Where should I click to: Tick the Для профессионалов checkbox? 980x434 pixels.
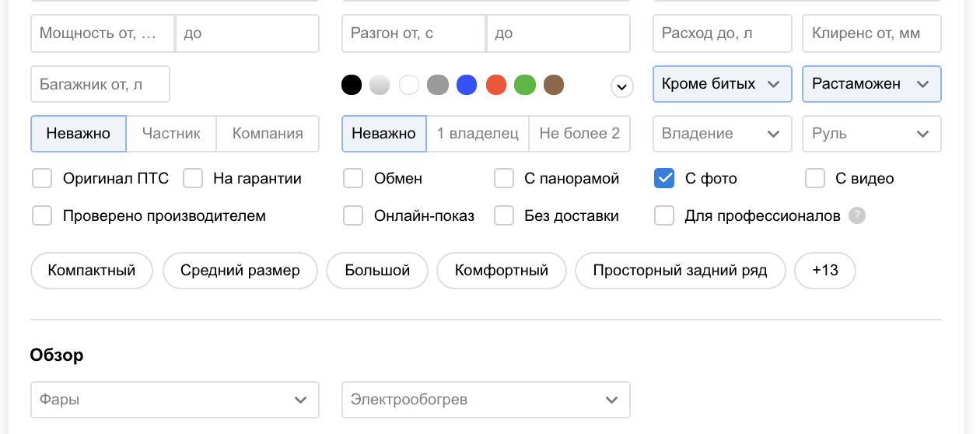(x=664, y=215)
